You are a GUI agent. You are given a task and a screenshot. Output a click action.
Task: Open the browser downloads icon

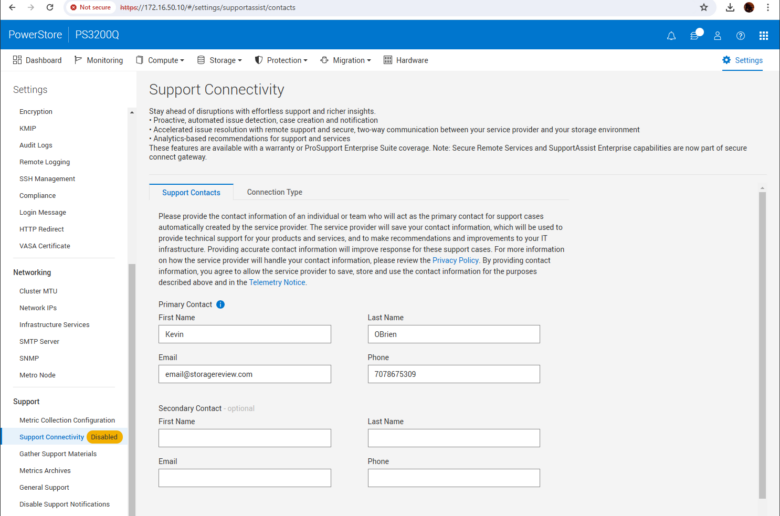point(730,7)
